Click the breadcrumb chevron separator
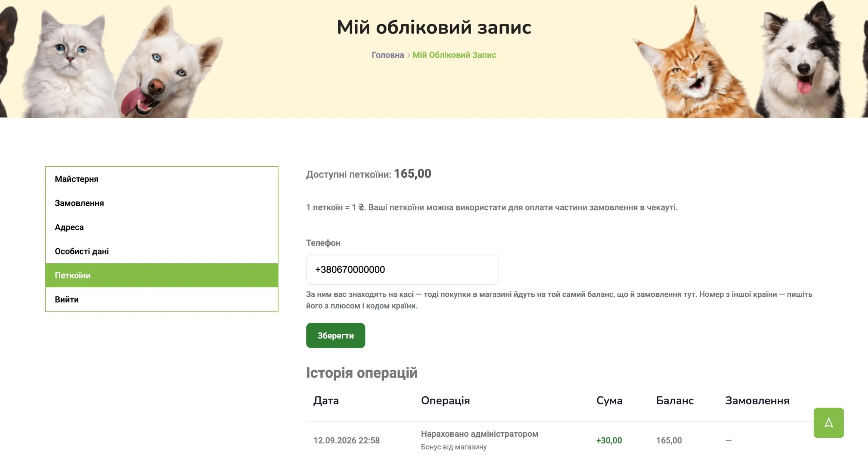 409,55
